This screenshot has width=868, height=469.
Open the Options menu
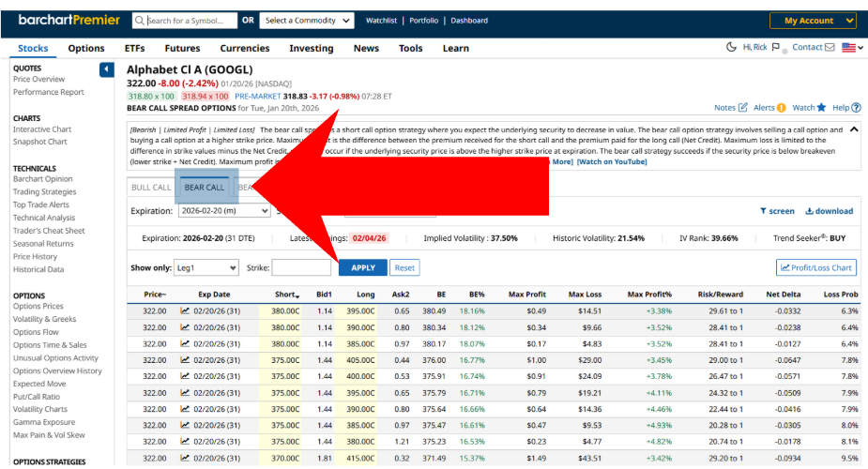pyautogui.click(x=86, y=48)
